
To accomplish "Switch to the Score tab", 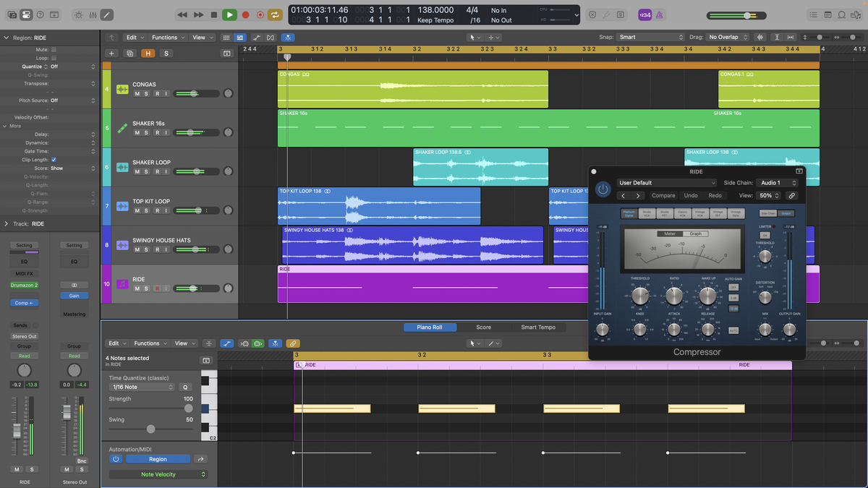I will click(483, 328).
